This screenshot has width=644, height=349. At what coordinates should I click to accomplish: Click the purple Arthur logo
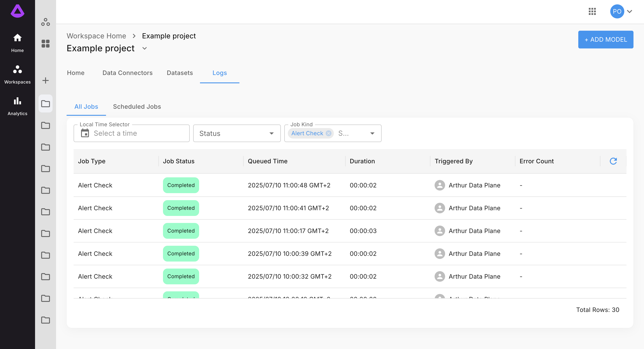pyautogui.click(x=18, y=11)
